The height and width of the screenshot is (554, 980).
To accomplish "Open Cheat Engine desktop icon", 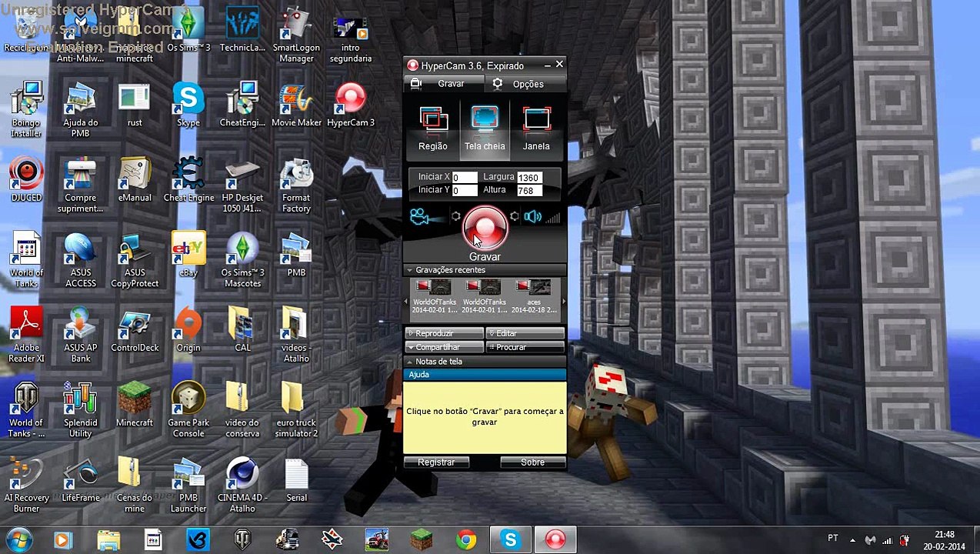I will (x=188, y=180).
